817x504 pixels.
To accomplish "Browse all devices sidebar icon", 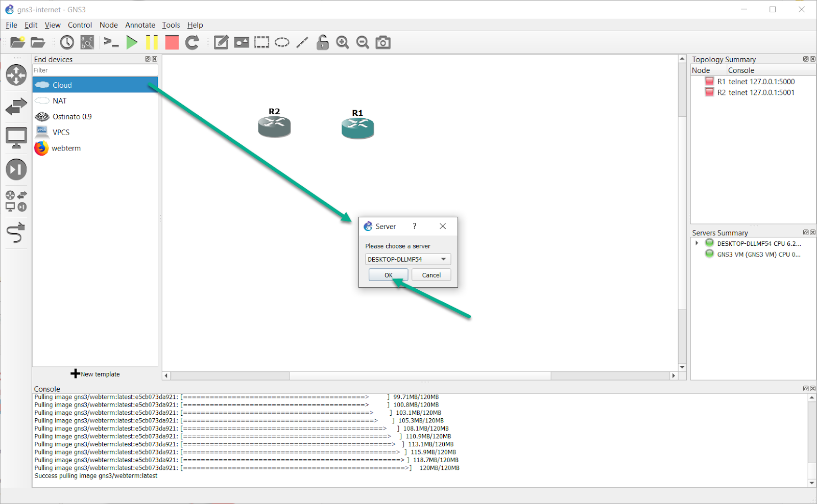I will 16,201.
